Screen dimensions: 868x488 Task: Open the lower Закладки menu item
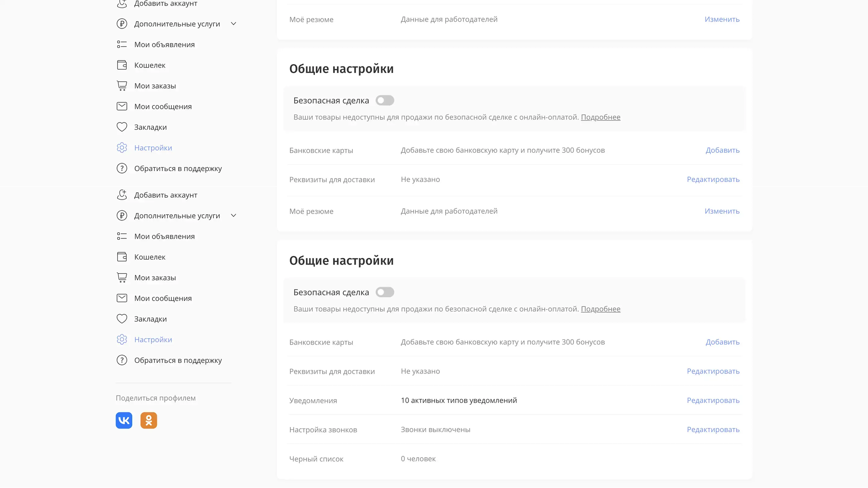tap(150, 319)
